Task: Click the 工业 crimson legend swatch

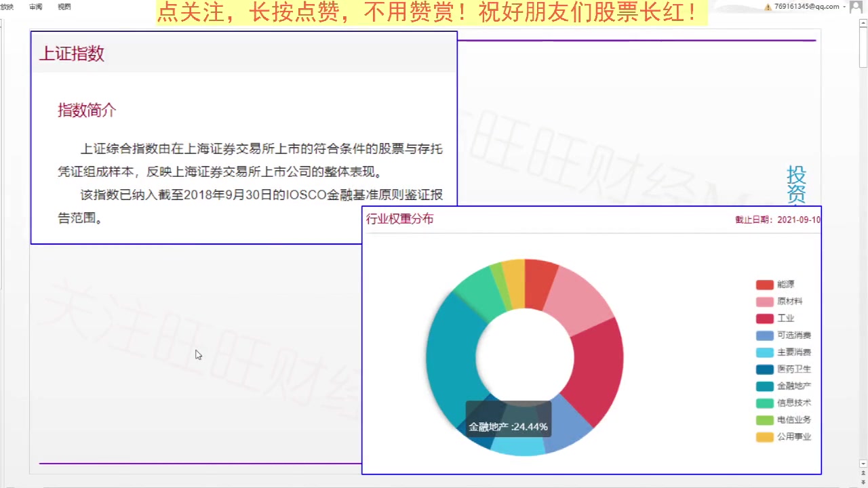Action: pos(765,319)
